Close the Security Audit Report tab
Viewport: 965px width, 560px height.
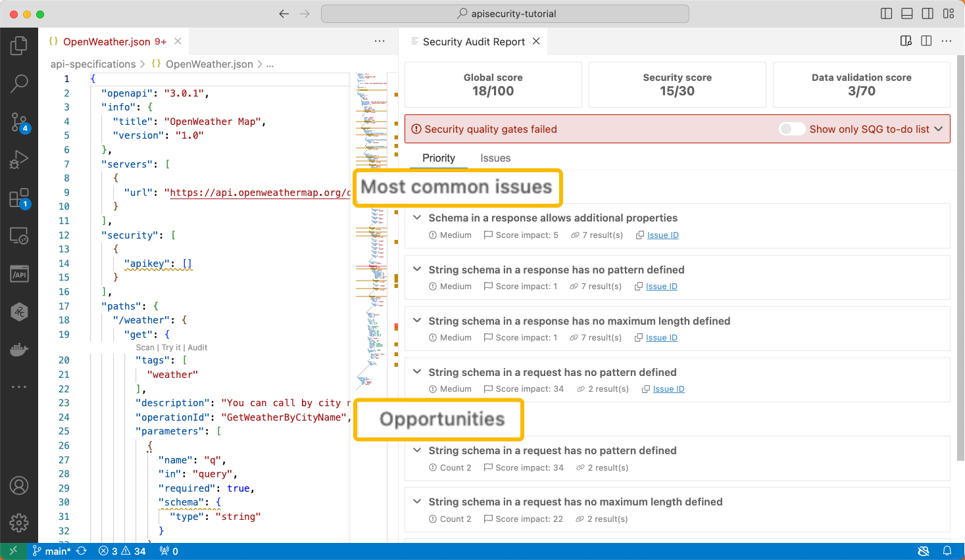[536, 41]
